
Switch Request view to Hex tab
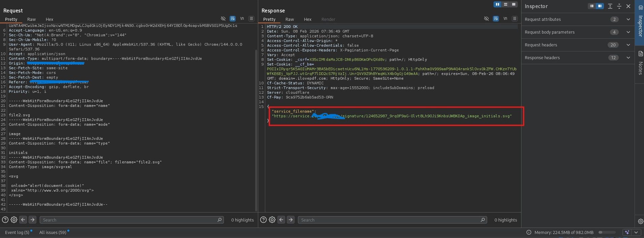(x=49, y=19)
